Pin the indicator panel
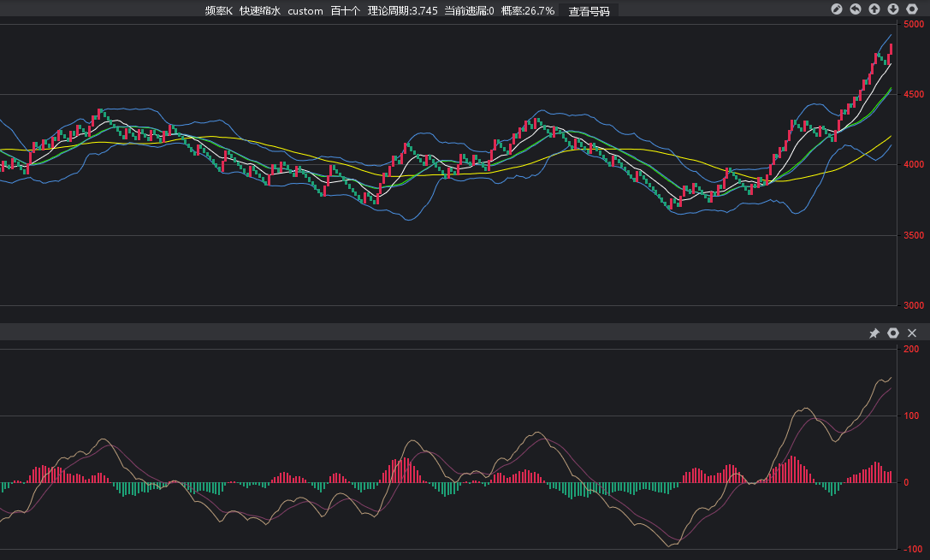930x560 pixels. 874,333
